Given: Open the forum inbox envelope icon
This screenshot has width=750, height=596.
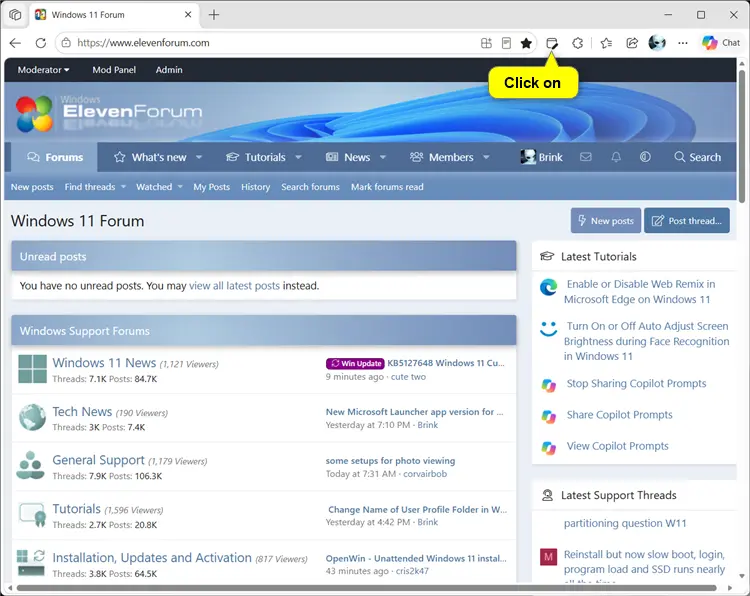Looking at the screenshot, I should click(586, 157).
